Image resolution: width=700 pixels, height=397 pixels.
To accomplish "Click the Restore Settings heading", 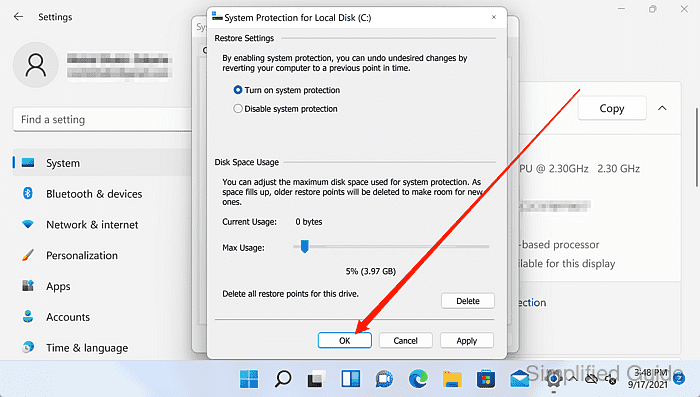I will 244,38.
